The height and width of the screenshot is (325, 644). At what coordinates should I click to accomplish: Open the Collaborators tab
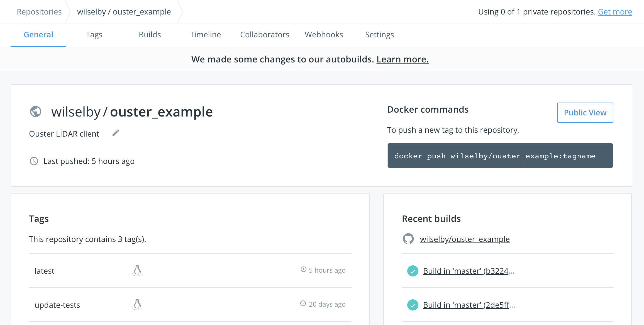(x=265, y=35)
